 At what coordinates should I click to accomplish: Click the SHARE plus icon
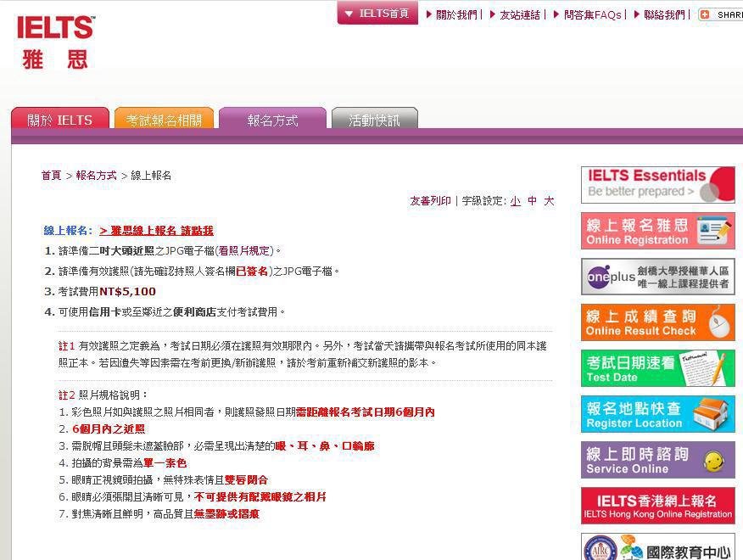coord(705,14)
